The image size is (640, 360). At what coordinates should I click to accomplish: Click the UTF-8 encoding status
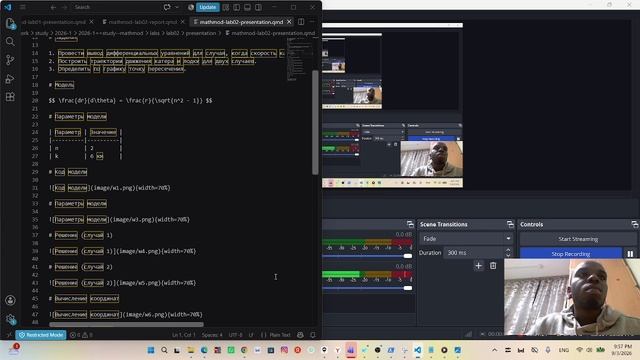tap(236, 335)
